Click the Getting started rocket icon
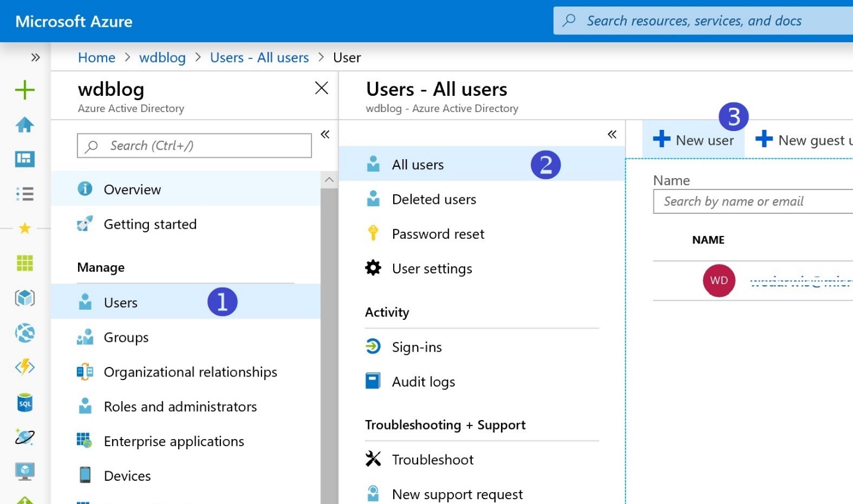Screen dimensions: 853x504 (85, 224)
